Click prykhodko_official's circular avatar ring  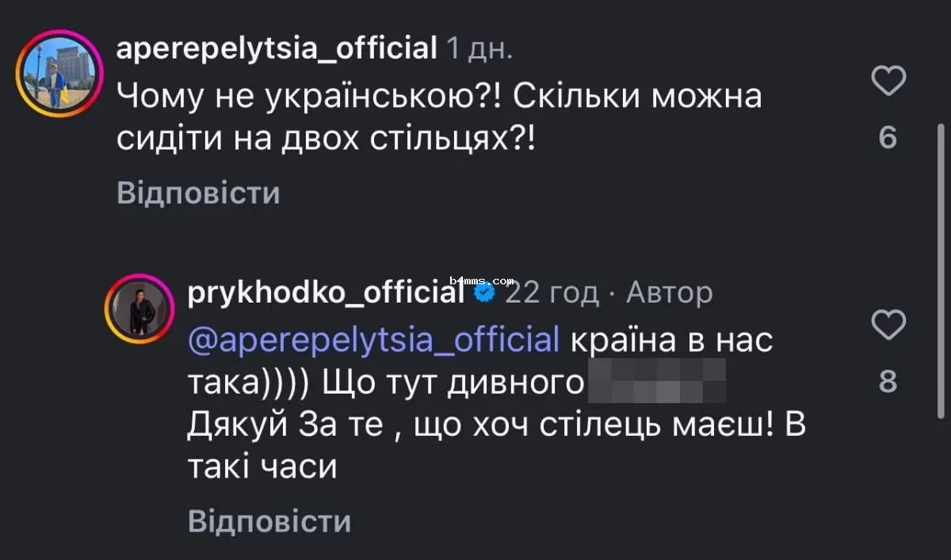[x=139, y=307]
